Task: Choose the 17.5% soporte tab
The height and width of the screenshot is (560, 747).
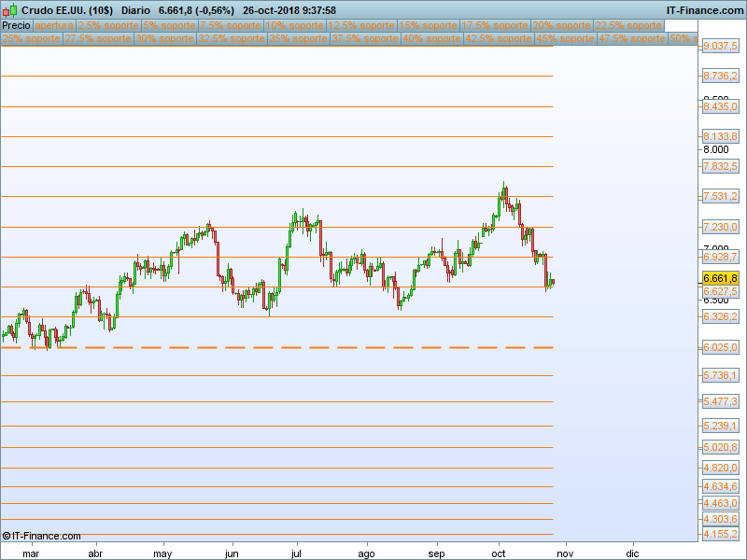Action: (495, 26)
